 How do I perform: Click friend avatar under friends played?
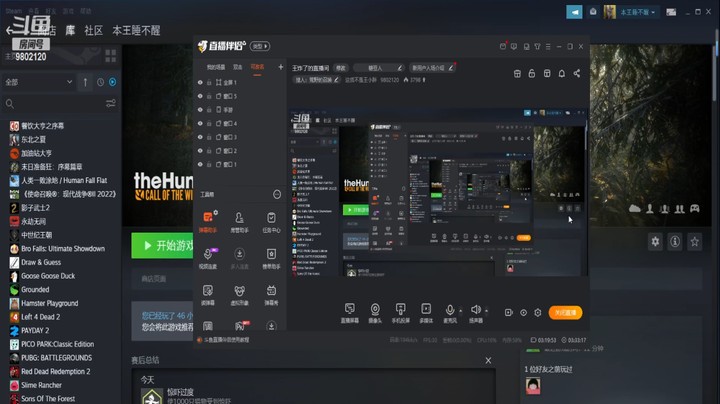pyautogui.click(x=533, y=386)
